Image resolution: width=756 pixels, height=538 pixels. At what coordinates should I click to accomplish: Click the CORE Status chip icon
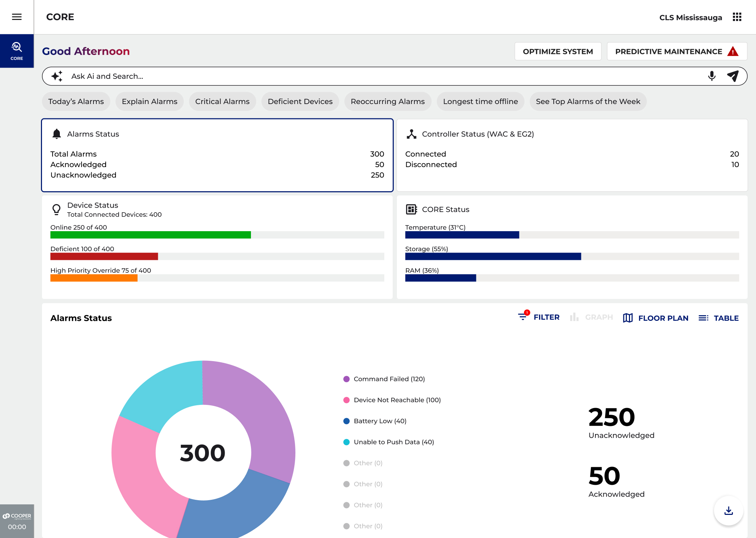coord(412,209)
